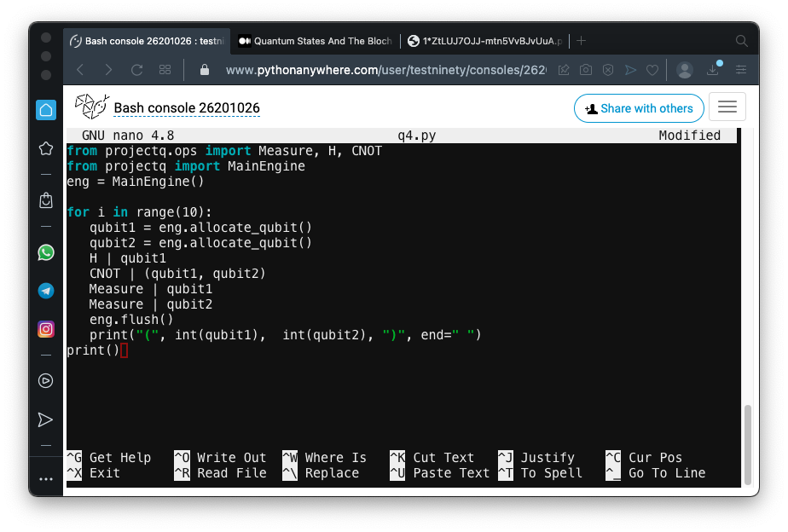Screen dimensions: 788x532
Task: Search open tabs with magnifier icon
Action: click(742, 41)
